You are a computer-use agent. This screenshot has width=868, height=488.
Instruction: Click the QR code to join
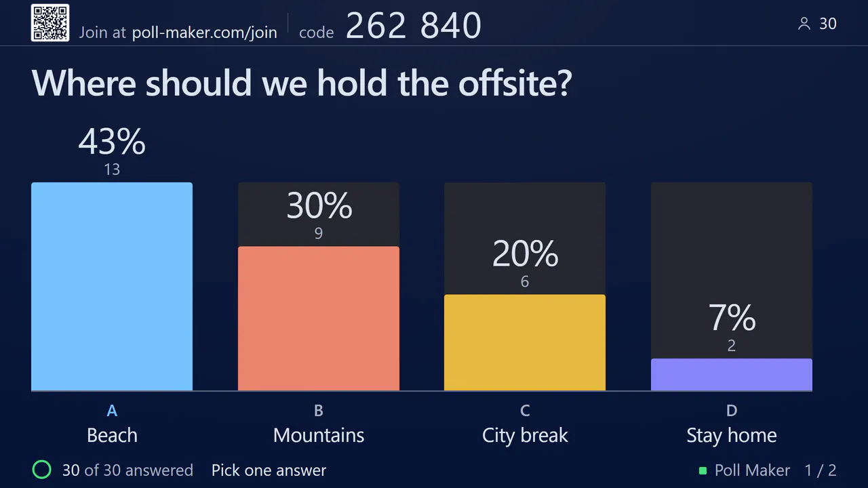[50, 23]
